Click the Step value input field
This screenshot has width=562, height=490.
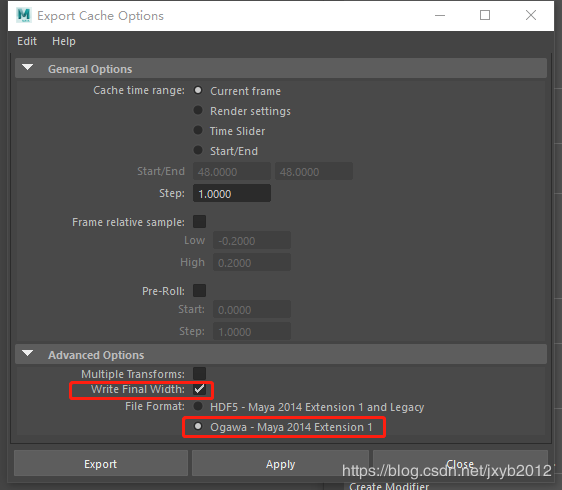[x=232, y=194]
